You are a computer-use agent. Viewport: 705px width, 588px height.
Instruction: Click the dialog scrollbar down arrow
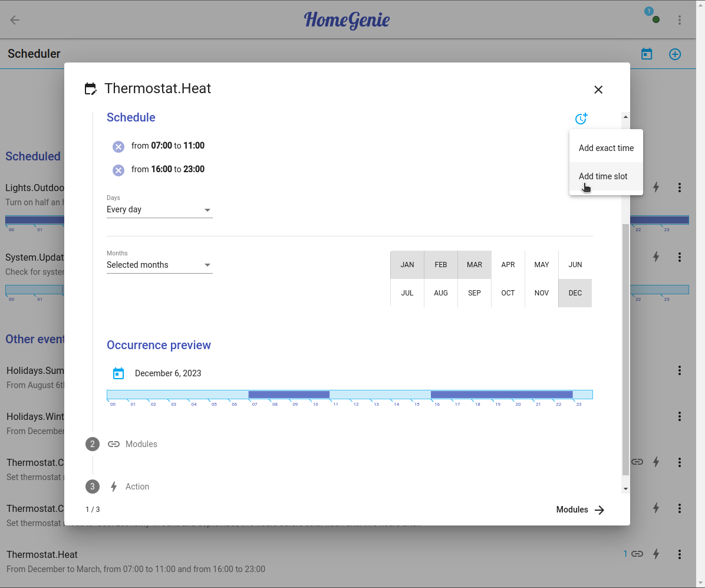(625, 489)
